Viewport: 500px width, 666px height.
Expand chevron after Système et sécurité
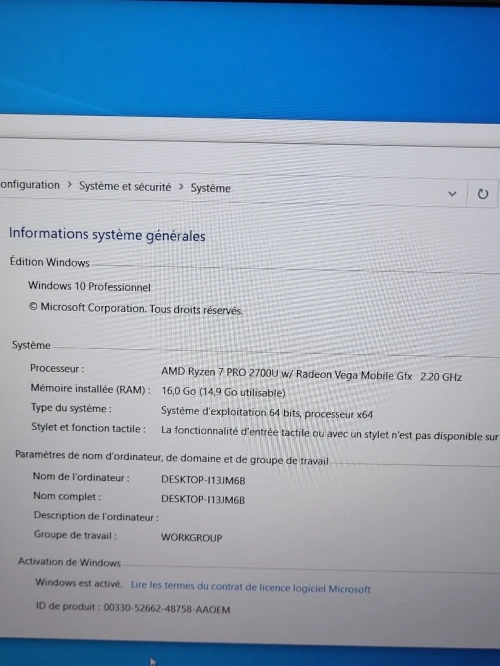[181, 187]
